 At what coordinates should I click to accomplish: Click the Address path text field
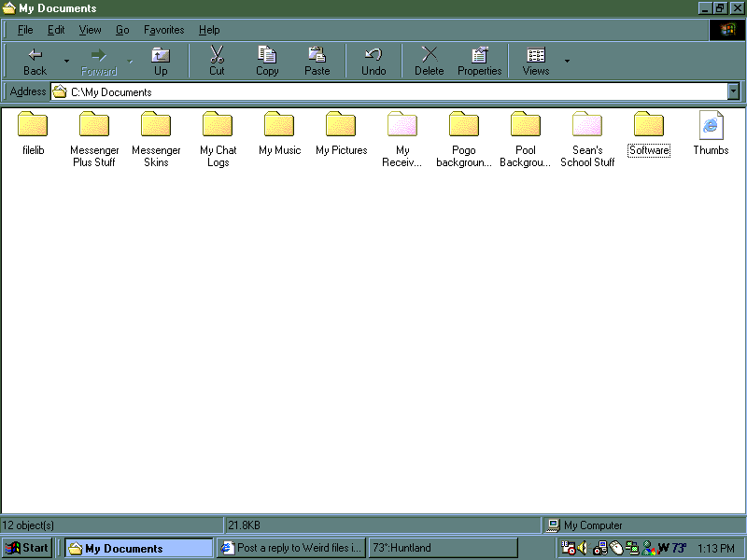392,91
